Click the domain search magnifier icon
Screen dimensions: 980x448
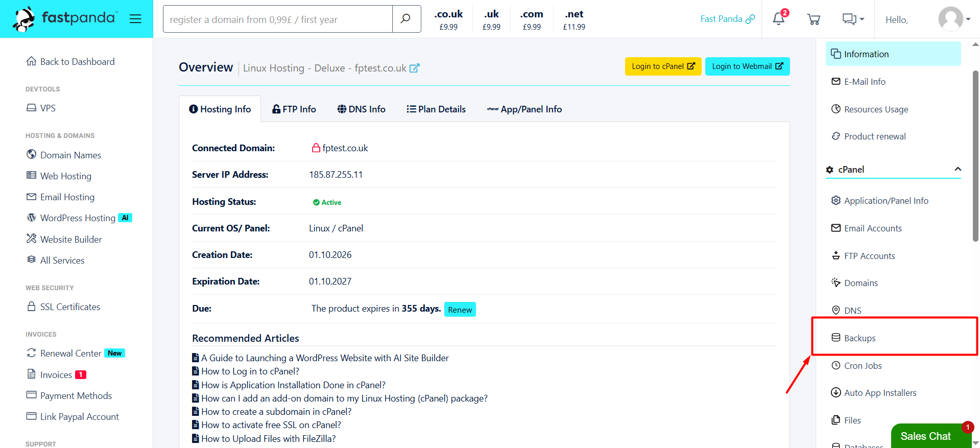(406, 19)
